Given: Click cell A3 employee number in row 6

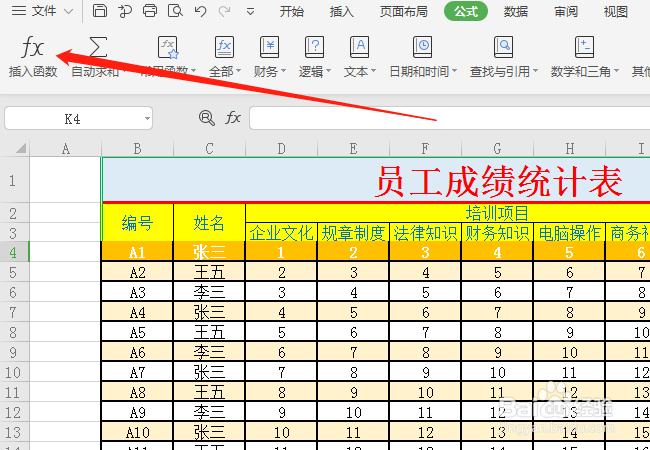Looking at the screenshot, I should point(138,292).
